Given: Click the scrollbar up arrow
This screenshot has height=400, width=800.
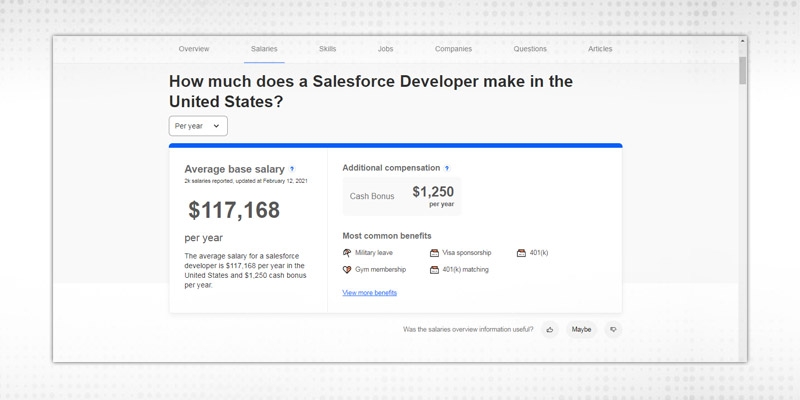Looking at the screenshot, I should (742, 41).
